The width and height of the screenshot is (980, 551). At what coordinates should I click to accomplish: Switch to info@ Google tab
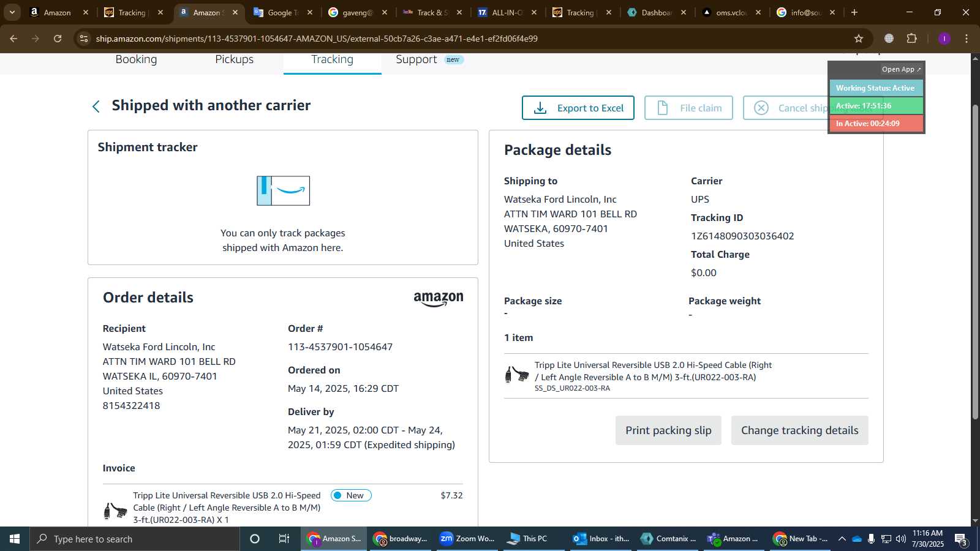(805, 12)
